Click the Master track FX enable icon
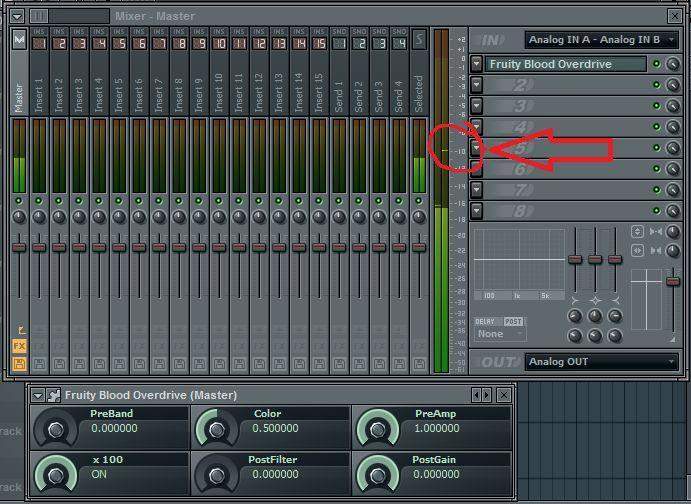The image size is (691, 504). click(x=19, y=345)
